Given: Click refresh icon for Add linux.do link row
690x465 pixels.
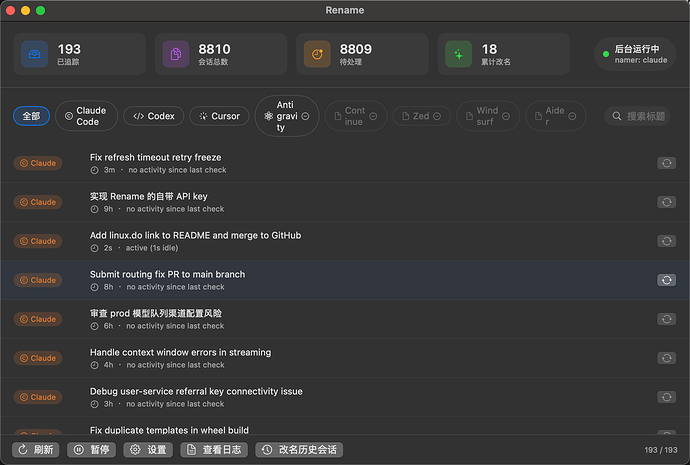Looking at the screenshot, I should point(666,241).
